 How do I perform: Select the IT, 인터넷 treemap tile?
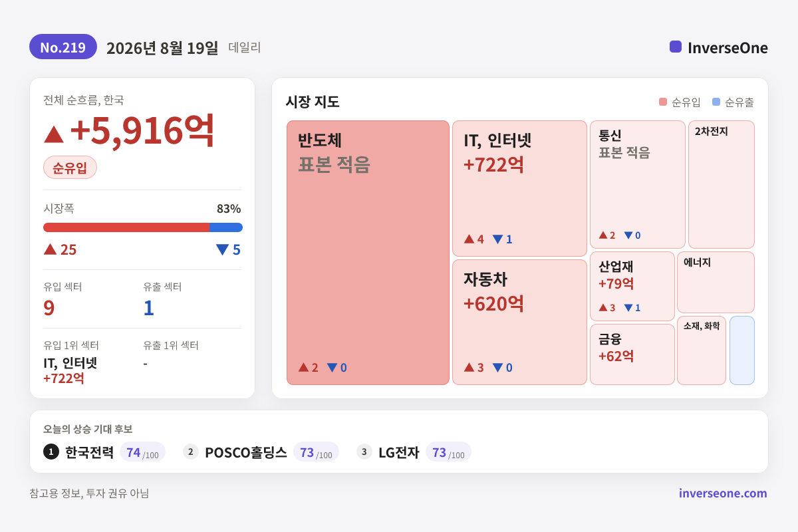pos(519,189)
